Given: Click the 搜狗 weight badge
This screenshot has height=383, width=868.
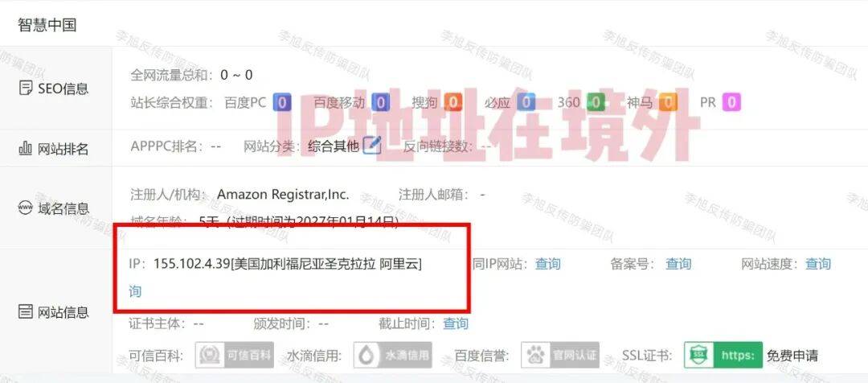Looking at the screenshot, I should point(452,102).
